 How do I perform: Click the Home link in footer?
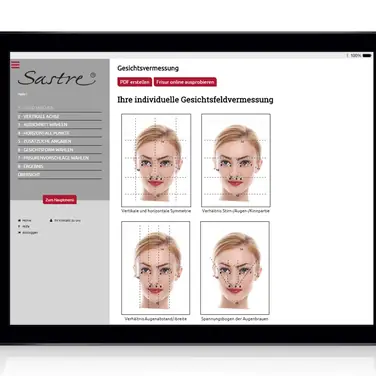click(25, 221)
